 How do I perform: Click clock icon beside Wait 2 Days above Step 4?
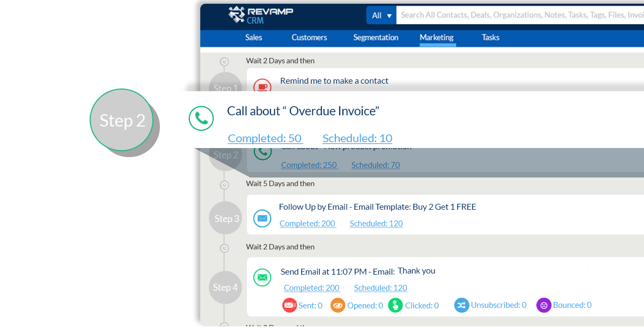point(224,248)
